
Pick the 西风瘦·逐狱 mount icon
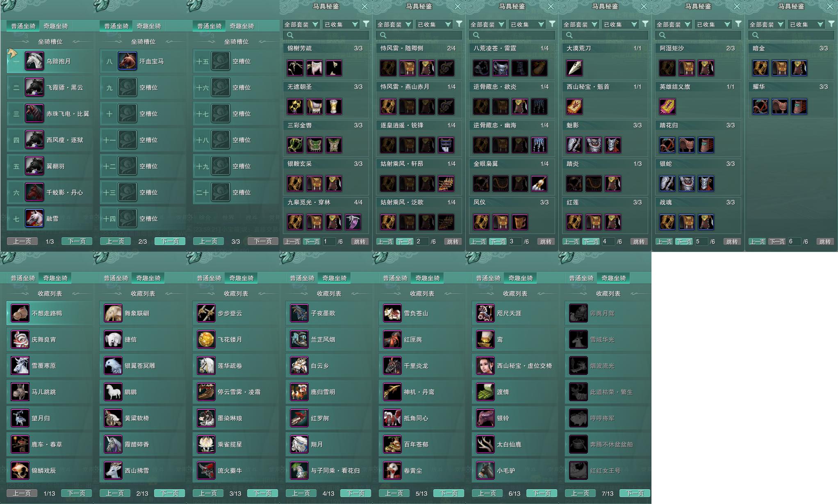[x=34, y=140]
